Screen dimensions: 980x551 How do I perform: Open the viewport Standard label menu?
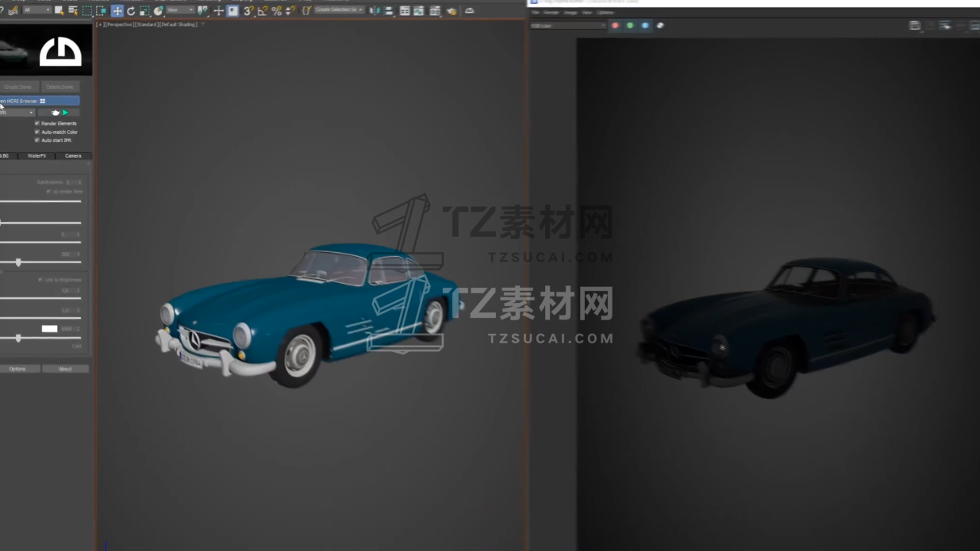click(x=148, y=25)
